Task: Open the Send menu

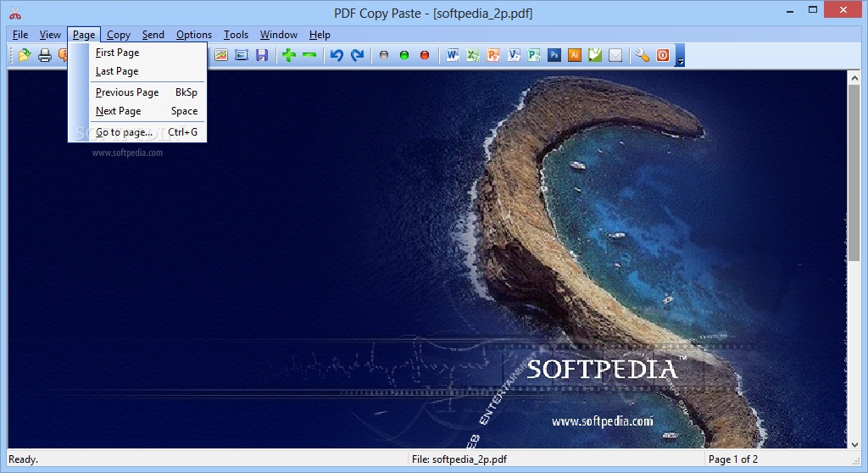Action: coord(153,35)
